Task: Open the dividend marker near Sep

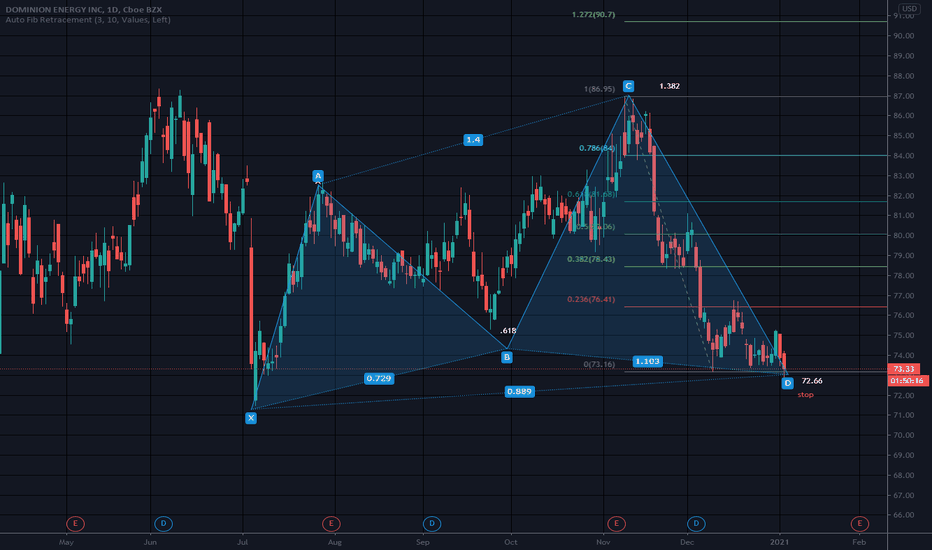Action: coord(432,524)
